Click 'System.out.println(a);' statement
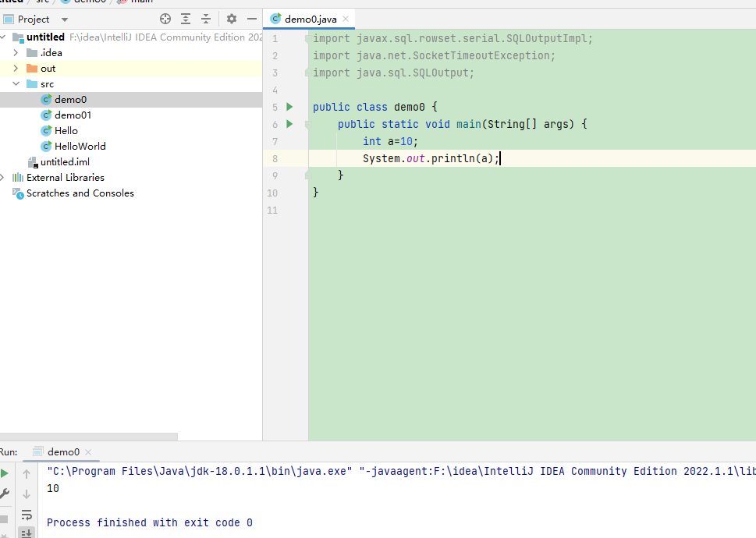The image size is (756, 538). [431, 158]
